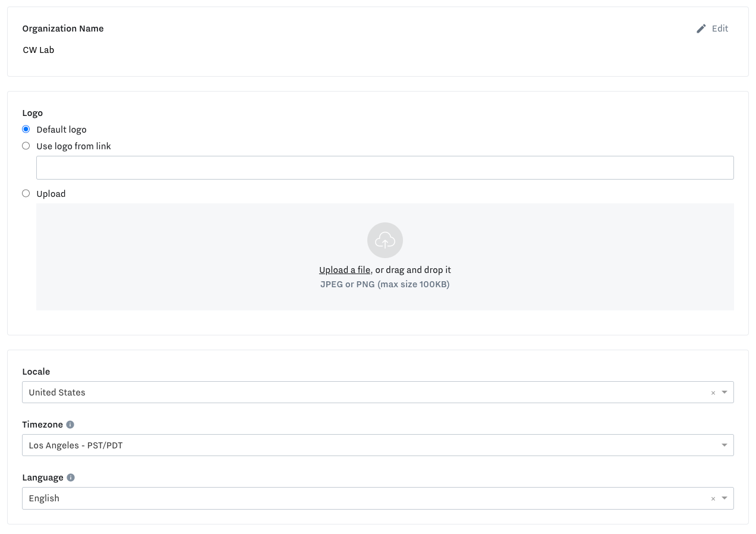Select the Default logo radio button

pyautogui.click(x=26, y=129)
